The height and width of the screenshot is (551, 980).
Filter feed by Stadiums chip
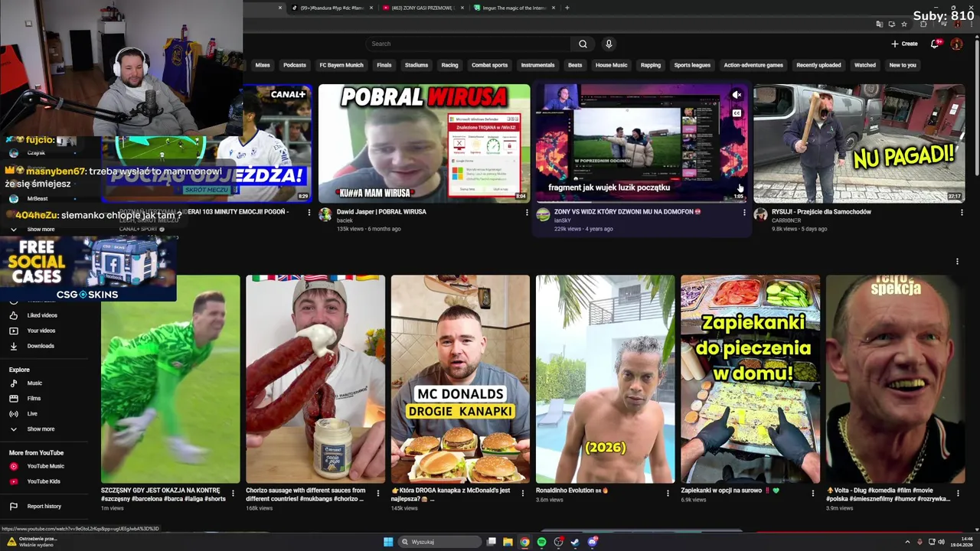click(x=416, y=65)
